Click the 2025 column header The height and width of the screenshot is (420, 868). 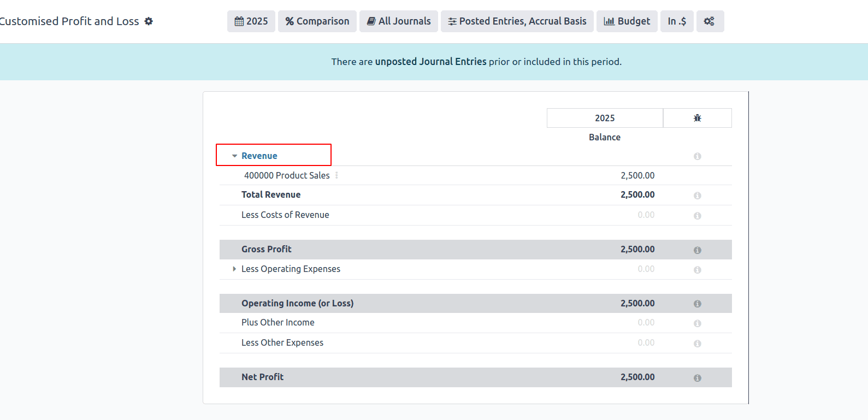[605, 118]
